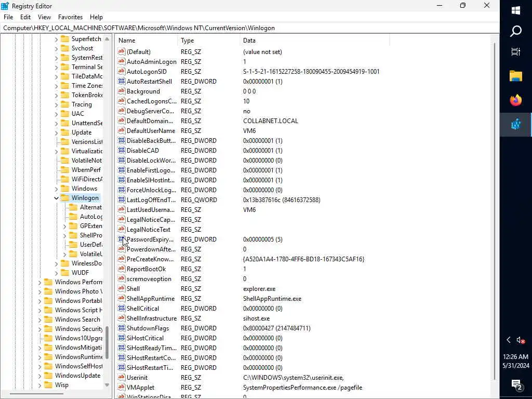Expand the GPExten subkey
Image resolution: width=532 pixels, height=399 pixels.
tap(64, 226)
